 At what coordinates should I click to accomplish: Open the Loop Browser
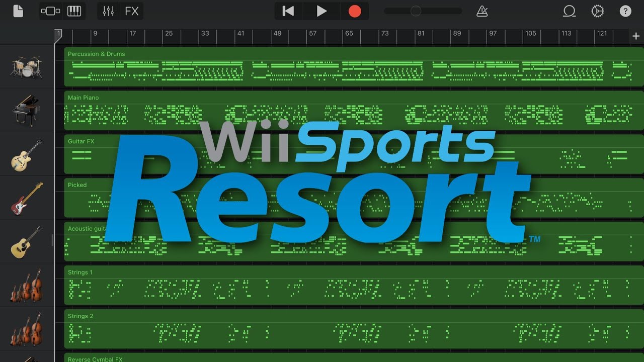pos(569,11)
